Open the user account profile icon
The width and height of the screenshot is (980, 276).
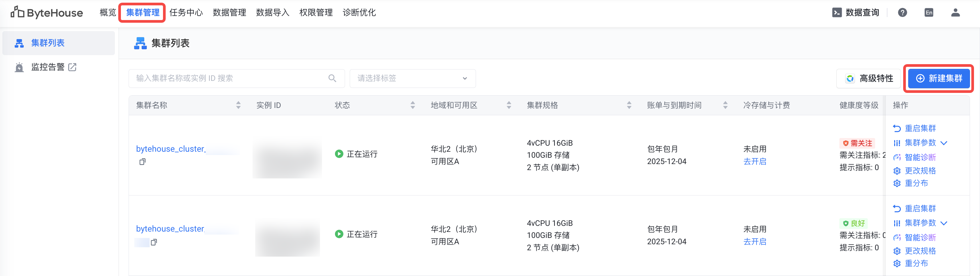[955, 13]
